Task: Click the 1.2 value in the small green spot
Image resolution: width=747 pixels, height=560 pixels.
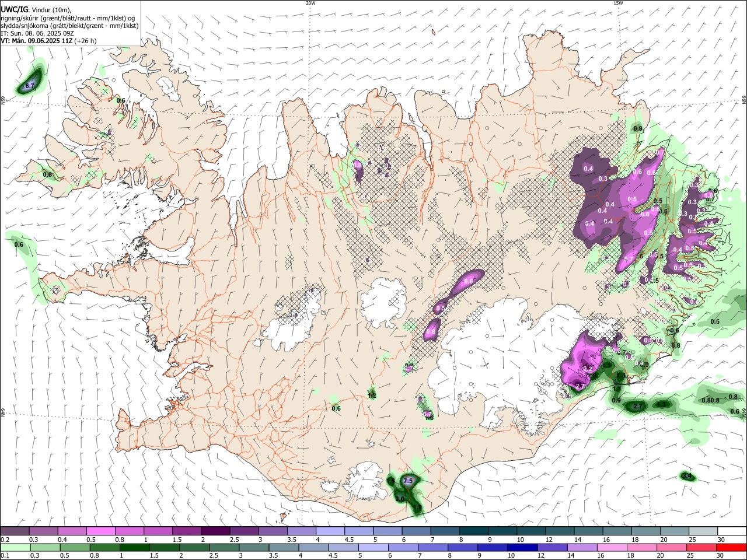Action: coord(372,395)
